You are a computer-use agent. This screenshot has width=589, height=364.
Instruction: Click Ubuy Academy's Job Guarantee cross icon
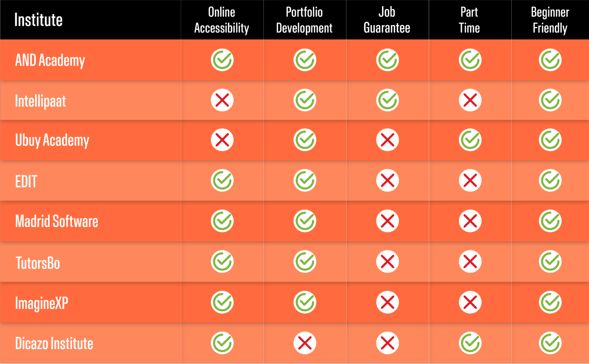(387, 140)
